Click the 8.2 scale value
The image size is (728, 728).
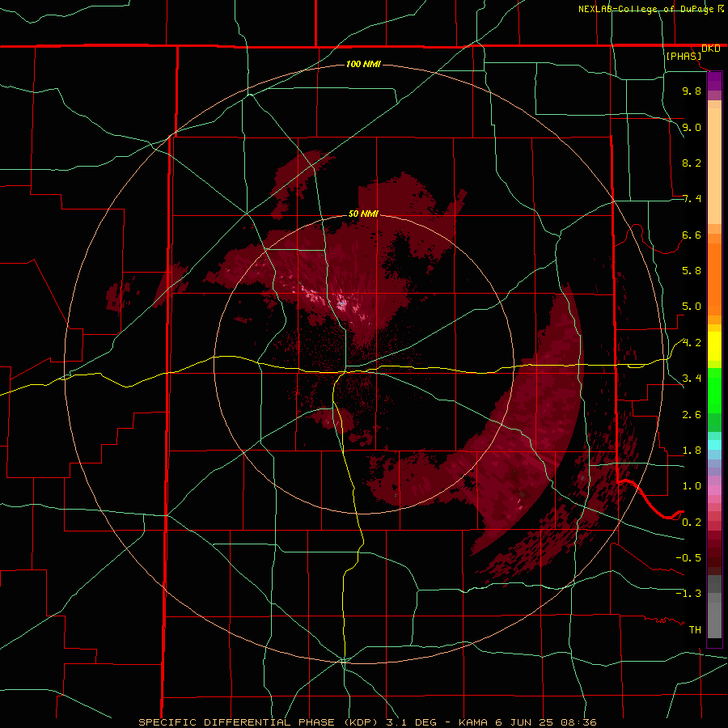[692, 163]
